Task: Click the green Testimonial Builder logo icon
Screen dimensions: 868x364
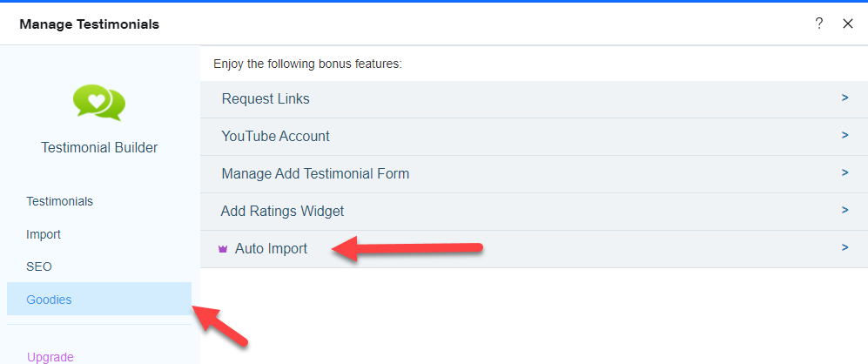Action: [x=99, y=103]
